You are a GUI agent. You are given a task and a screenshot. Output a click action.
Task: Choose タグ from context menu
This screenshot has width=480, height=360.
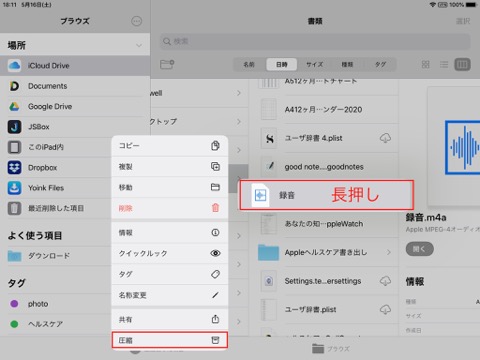tap(170, 274)
